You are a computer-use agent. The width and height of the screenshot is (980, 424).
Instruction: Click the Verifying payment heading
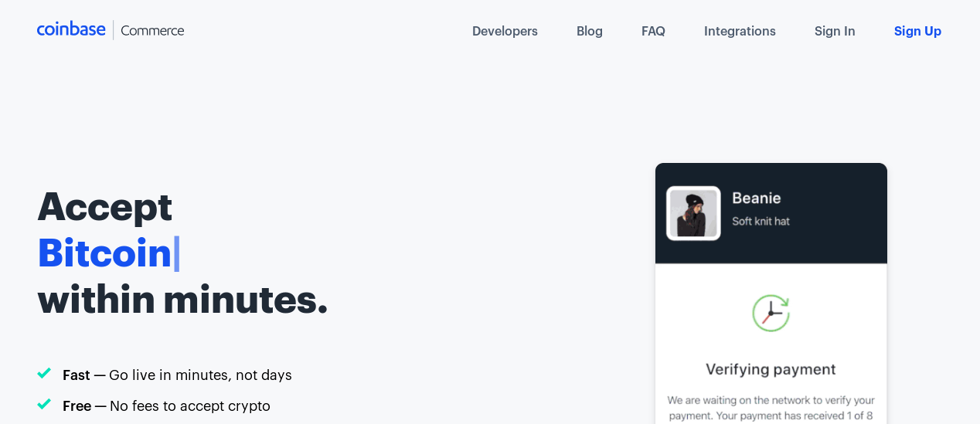(771, 369)
